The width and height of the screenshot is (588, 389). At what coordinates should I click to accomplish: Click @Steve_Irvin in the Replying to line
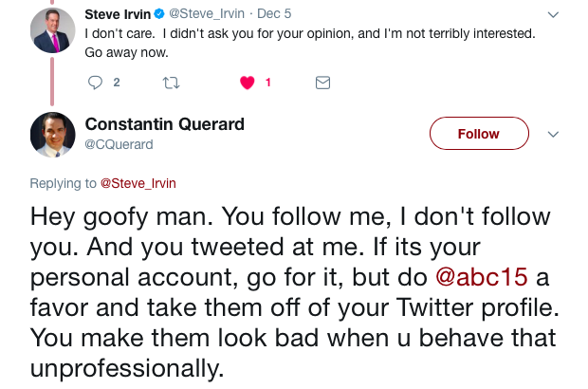pos(138,183)
